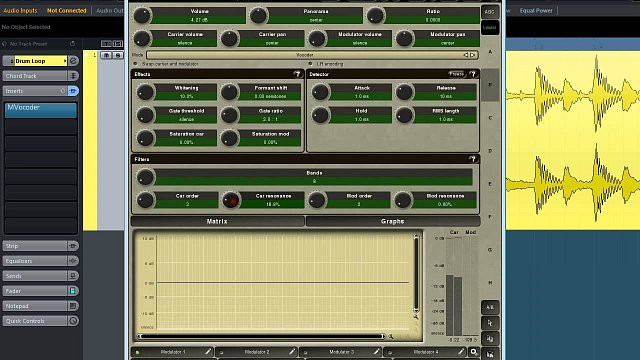Image resolution: width=640 pixels, height=360 pixels.
Task: Edit Modulator 1 with the pencil icon
Action: 208,351
